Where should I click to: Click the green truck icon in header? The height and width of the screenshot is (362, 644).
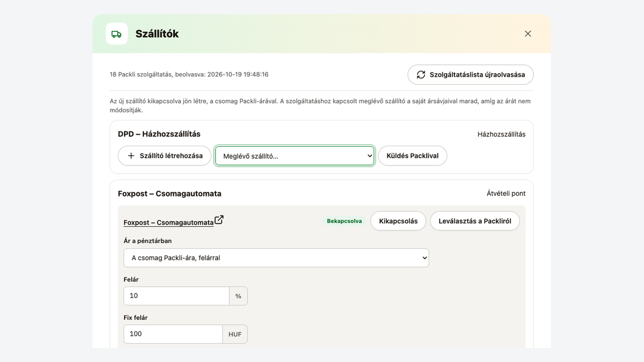(117, 34)
